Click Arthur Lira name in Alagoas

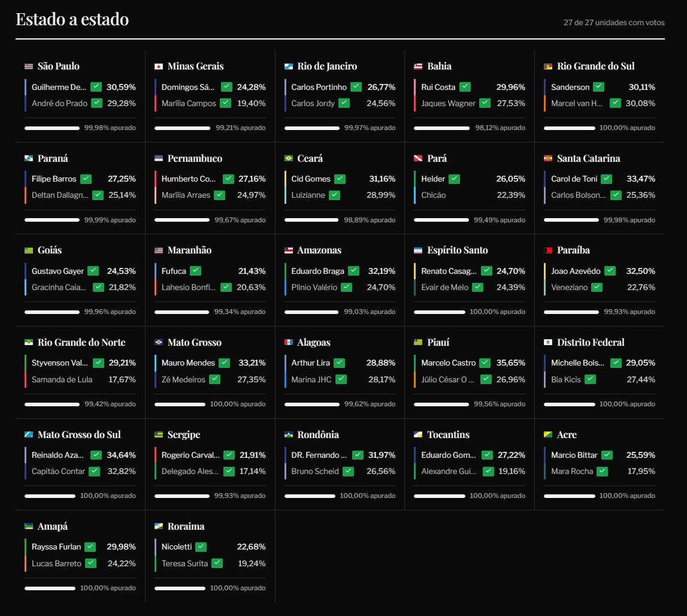[x=311, y=363]
